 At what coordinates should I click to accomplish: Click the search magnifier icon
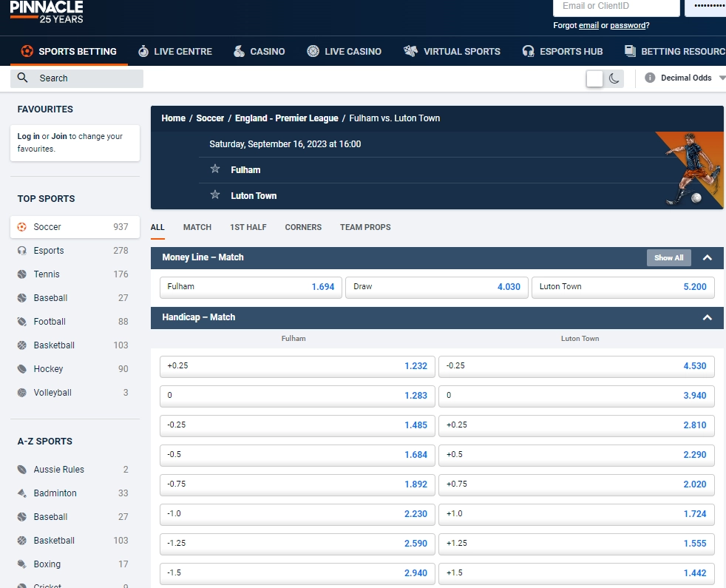click(x=22, y=78)
